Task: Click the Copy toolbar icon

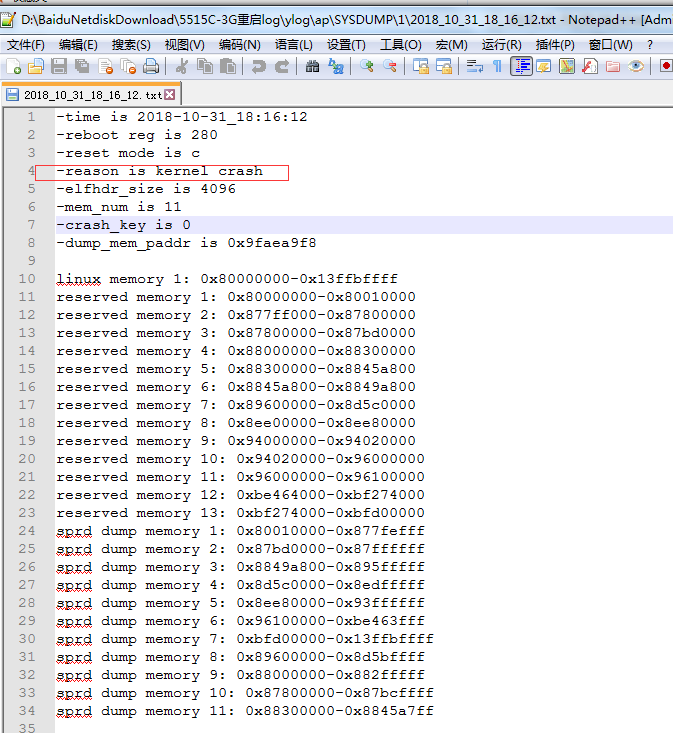Action: point(204,66)
